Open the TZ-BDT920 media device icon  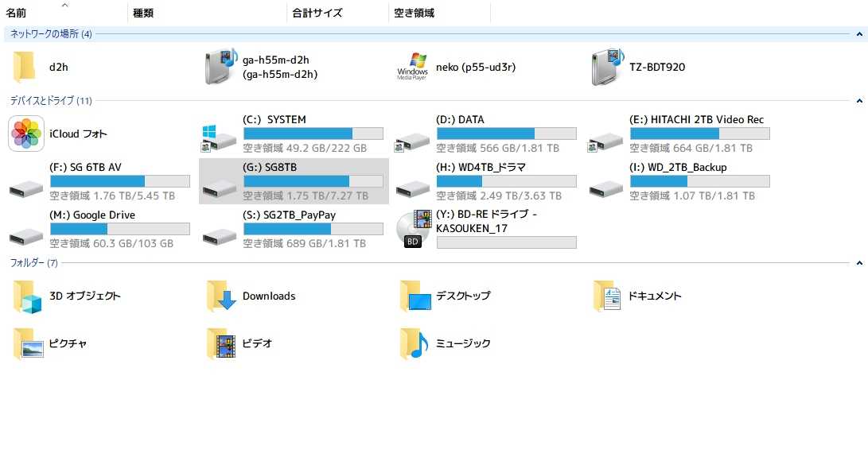coord(609,67)
